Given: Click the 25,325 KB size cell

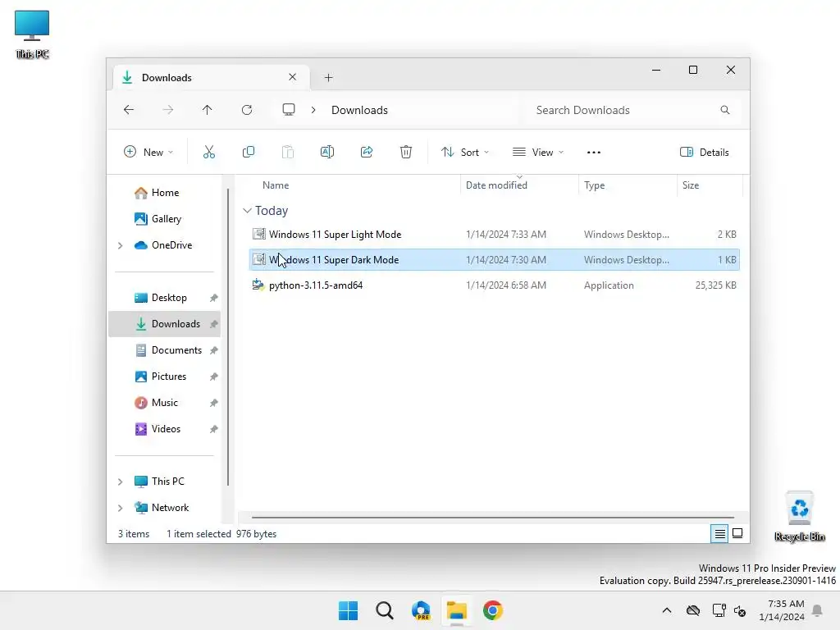Looking at the screenshot, I should point(715,285).
